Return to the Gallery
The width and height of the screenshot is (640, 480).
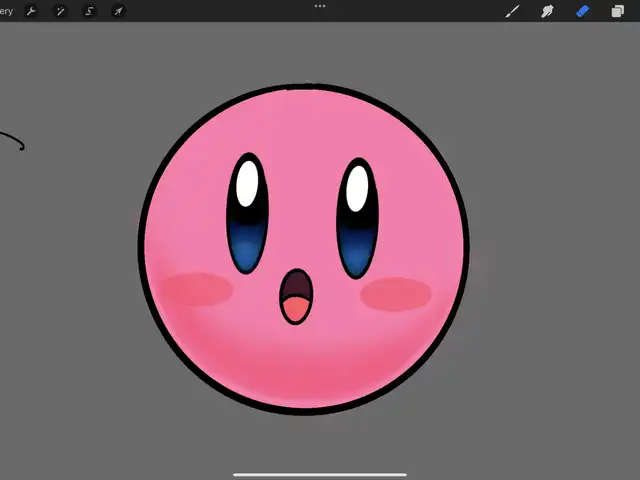point(6,11)
